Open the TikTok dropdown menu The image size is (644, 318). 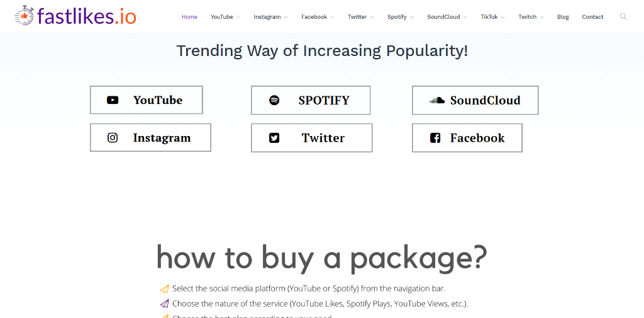493,17
